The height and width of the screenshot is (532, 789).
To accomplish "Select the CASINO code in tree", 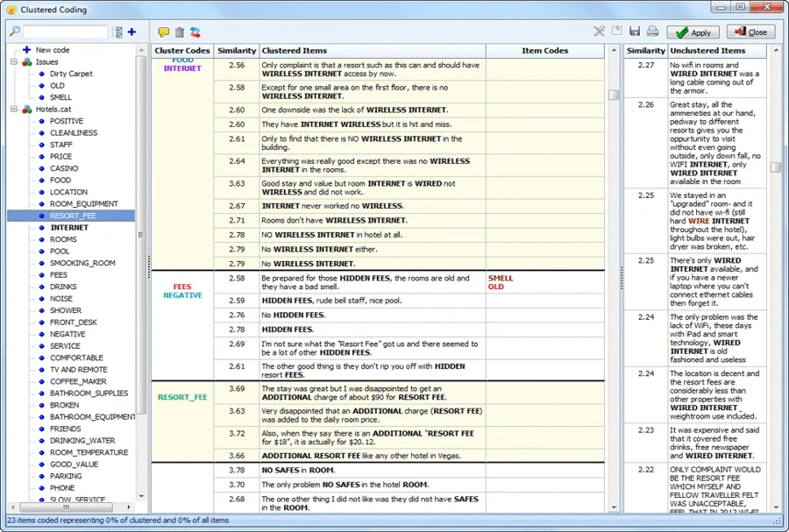I will [64, 168].
